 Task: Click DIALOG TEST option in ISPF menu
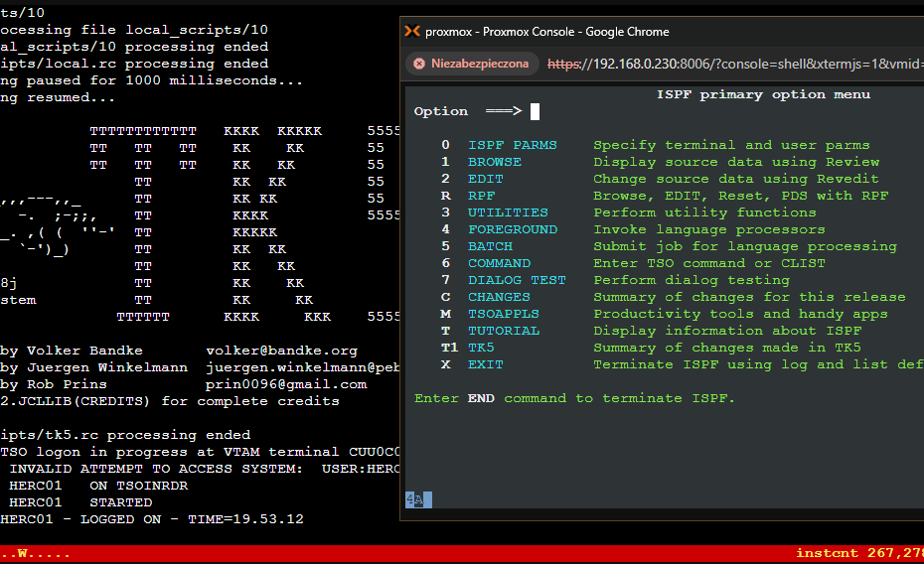coord(517,280)
